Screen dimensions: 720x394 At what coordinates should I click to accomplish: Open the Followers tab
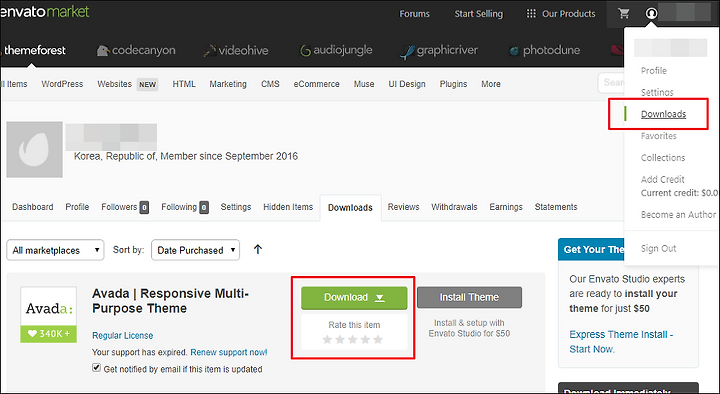click(125, 207)
